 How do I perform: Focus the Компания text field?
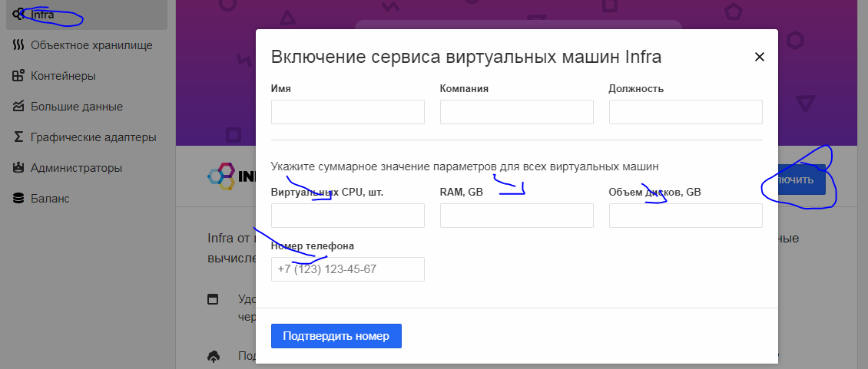[516, 112]
